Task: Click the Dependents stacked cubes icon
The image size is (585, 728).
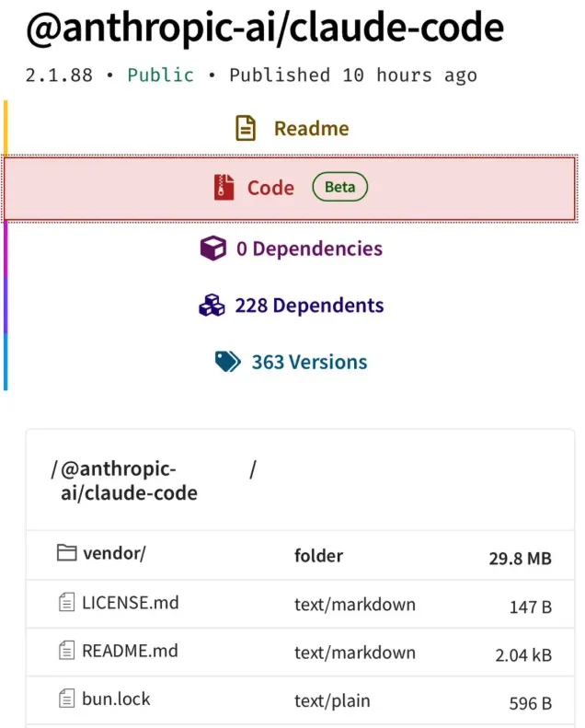Action: 212,306
